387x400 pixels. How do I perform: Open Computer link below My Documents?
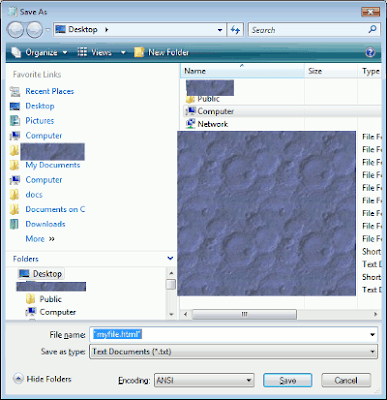[x=44, y=180]
